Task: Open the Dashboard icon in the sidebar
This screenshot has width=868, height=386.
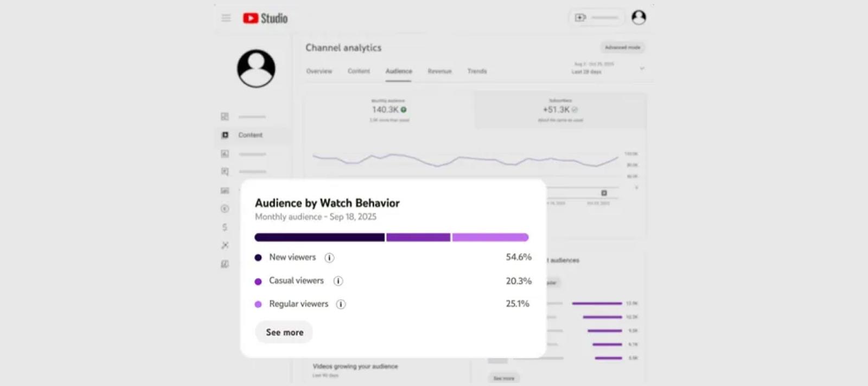Action: (225, 117)
